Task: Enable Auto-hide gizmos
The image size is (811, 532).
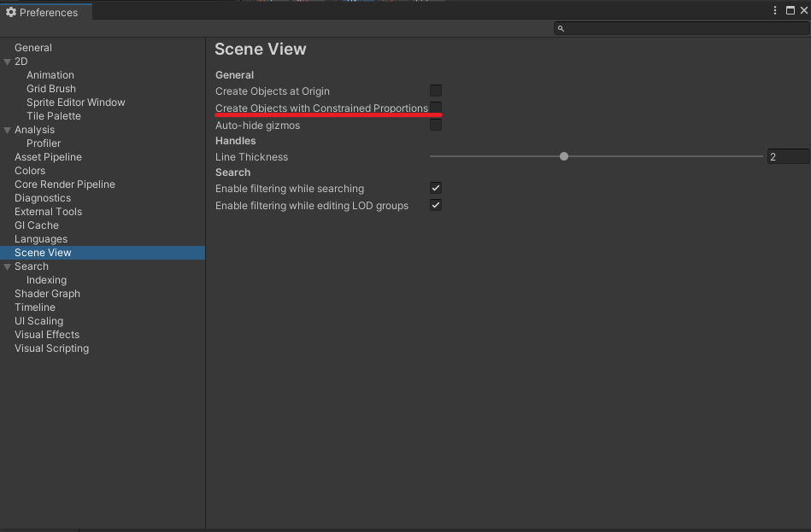Action: point(436,124)
